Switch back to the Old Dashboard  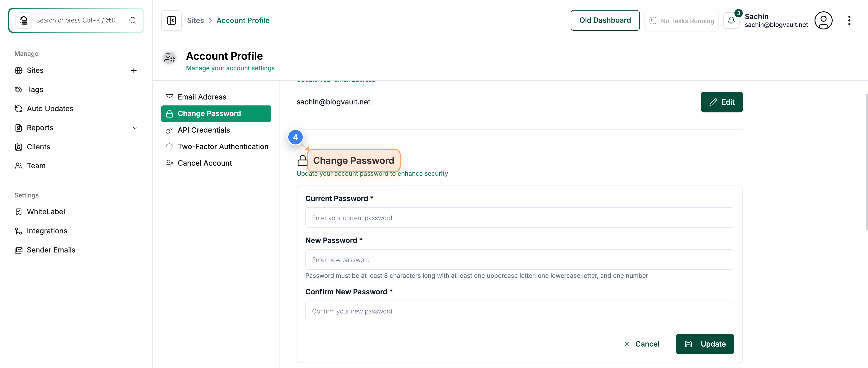click(605, 20)
